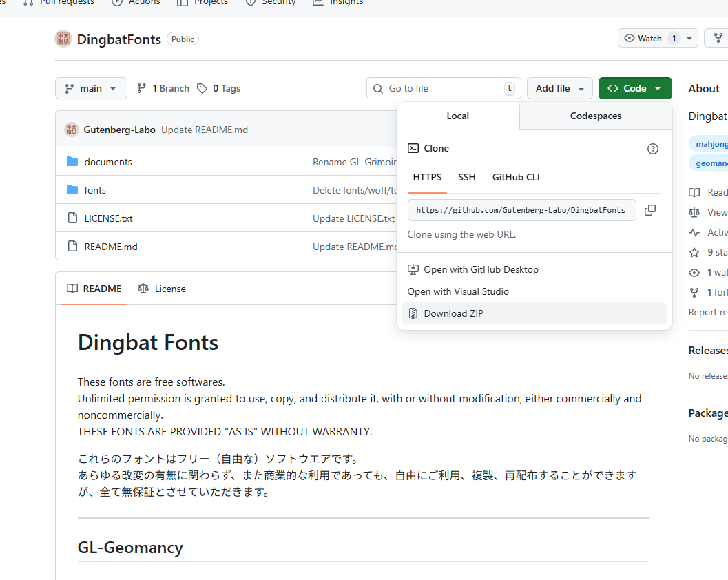Click the clone help question mark icon

(x=653, y=149)
